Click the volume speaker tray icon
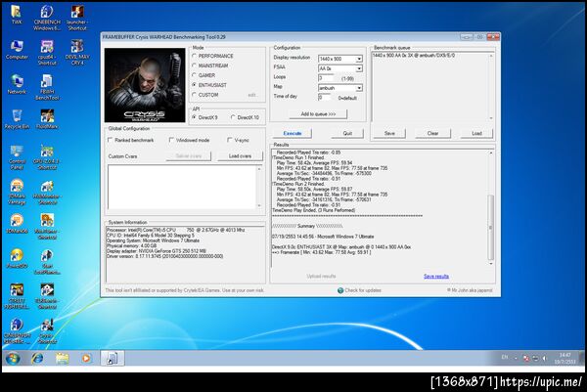The height and width of the screenshot is (392, 587). (545, 359)
